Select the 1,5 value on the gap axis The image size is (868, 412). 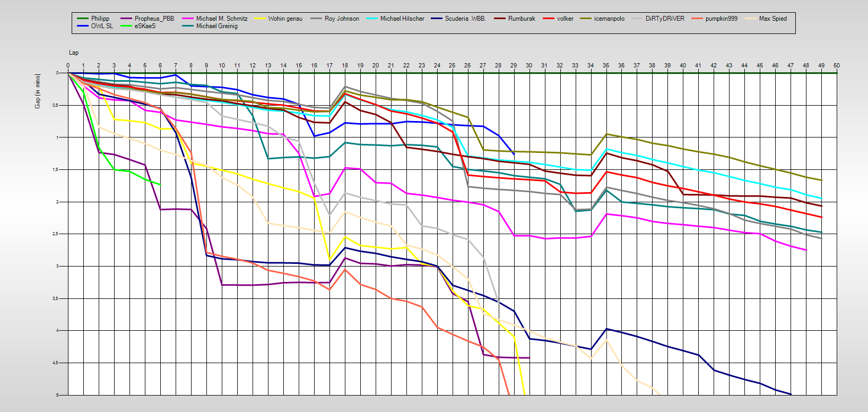click(55, 170)
